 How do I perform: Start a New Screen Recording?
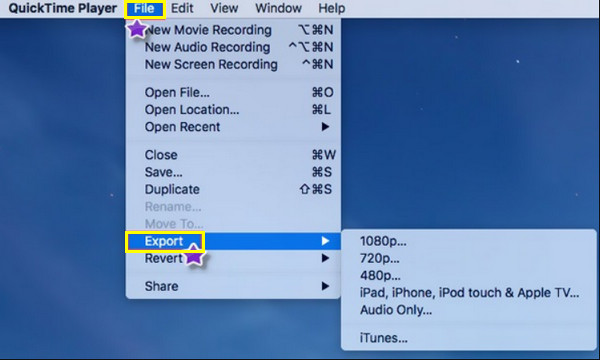[x=233, y=64]
